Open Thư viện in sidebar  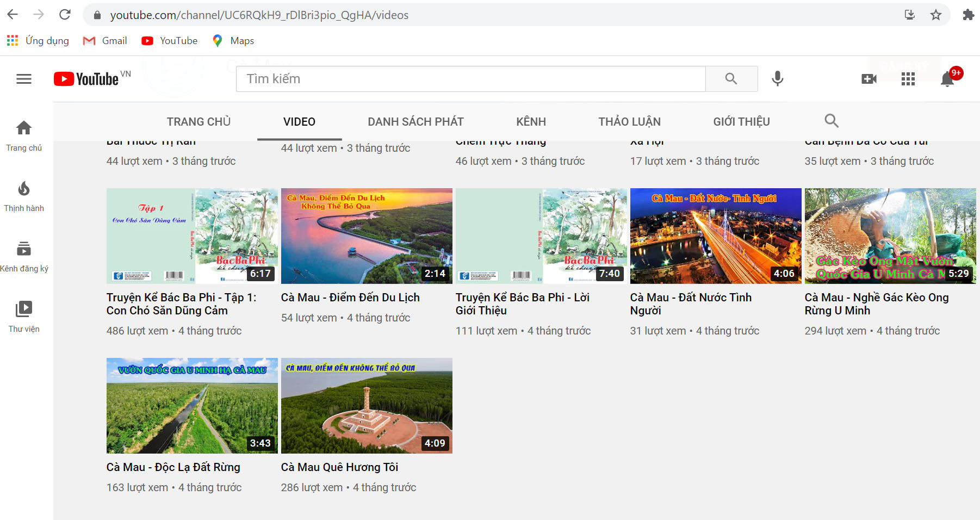coord(24,317)
